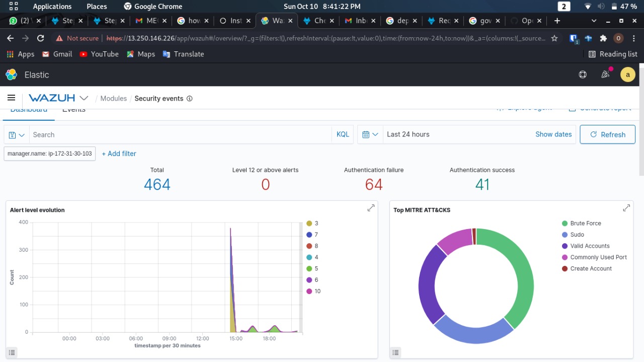Open the YouTube bookmark
The width and height of the screenshot is (644, 362).
click(99, 54)
